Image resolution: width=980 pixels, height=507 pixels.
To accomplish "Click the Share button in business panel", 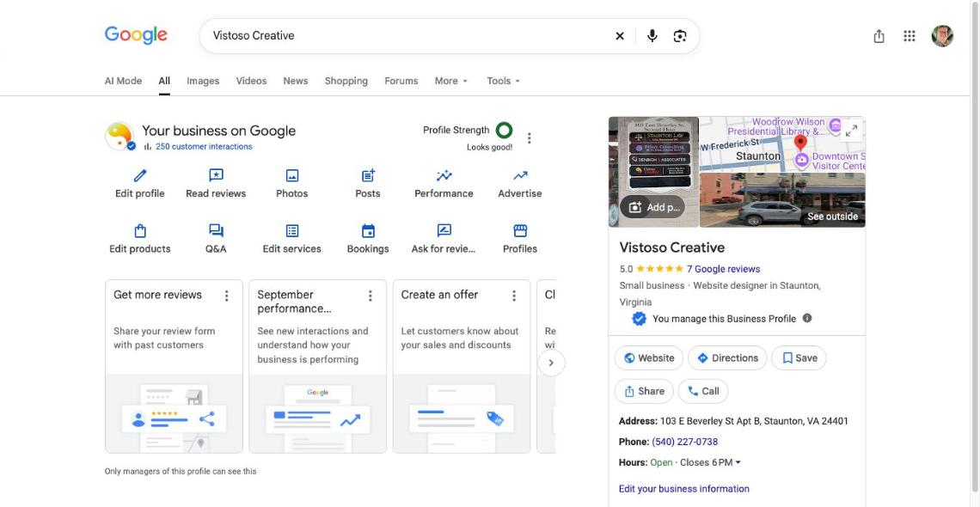I will coord(644,392).
